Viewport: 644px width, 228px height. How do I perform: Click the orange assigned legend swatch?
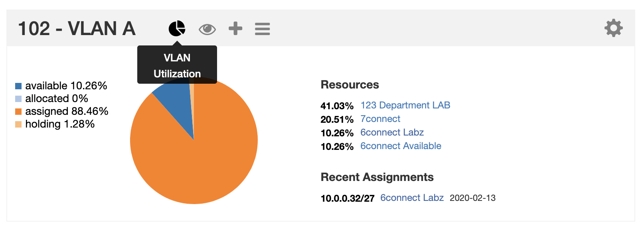(18, 112)
